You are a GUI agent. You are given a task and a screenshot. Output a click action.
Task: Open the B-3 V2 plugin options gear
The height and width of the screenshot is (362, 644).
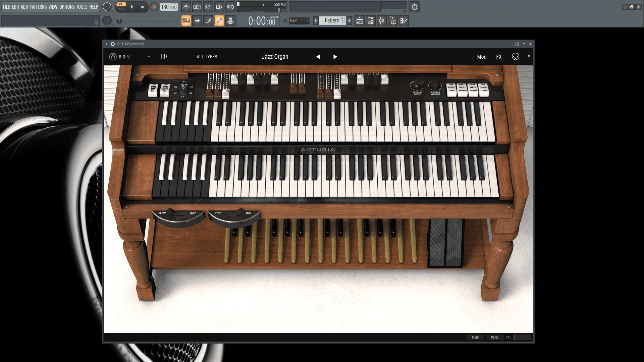tap(113, 44)
